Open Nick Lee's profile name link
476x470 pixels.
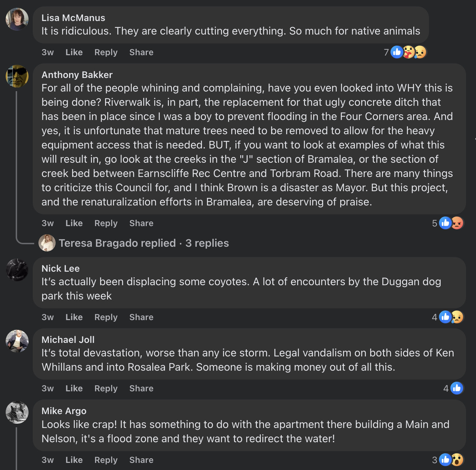61,268
